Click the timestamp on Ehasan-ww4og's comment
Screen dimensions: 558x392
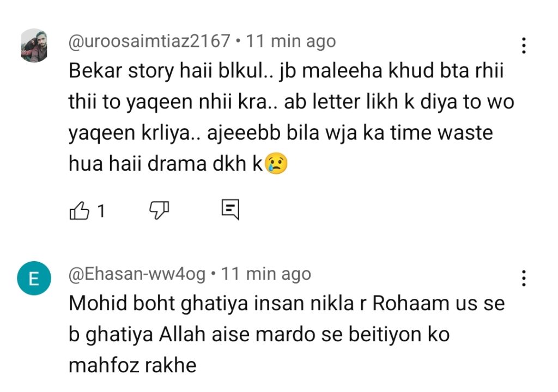click(x=266, y=274)
